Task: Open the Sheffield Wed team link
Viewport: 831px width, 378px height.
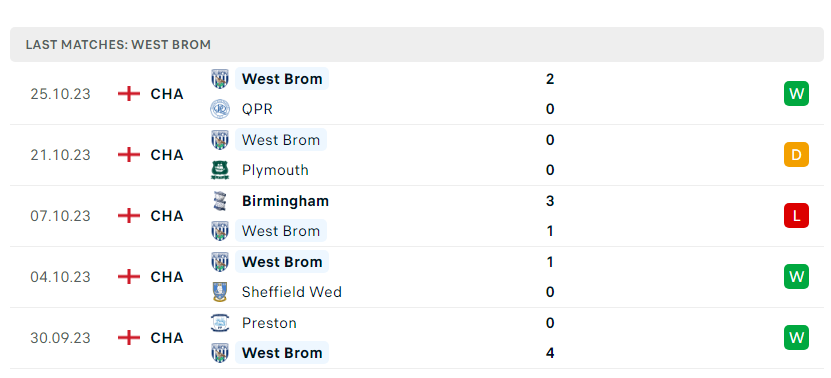Action: [x=291, y=292]
